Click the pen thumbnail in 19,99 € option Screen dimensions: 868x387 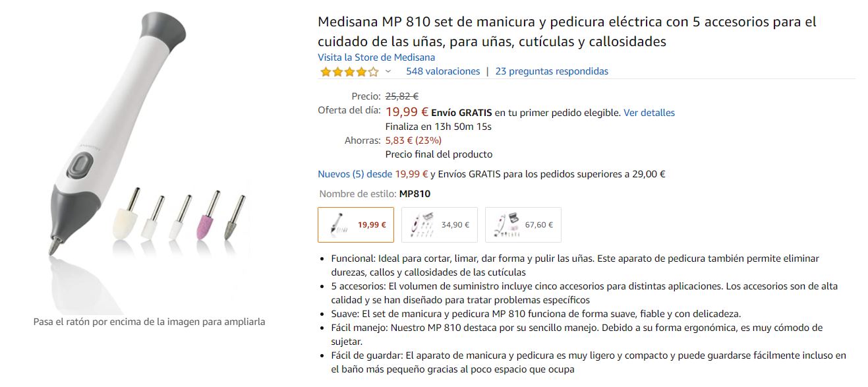click(339, 225)
